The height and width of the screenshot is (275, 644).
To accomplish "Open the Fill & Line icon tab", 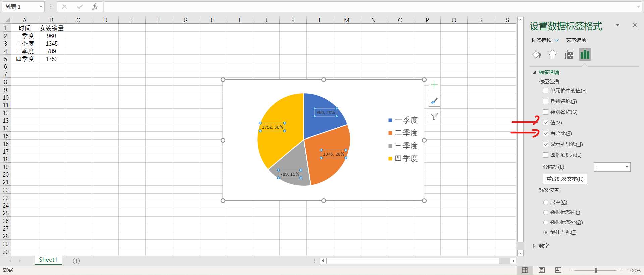I will click(537, 54).
